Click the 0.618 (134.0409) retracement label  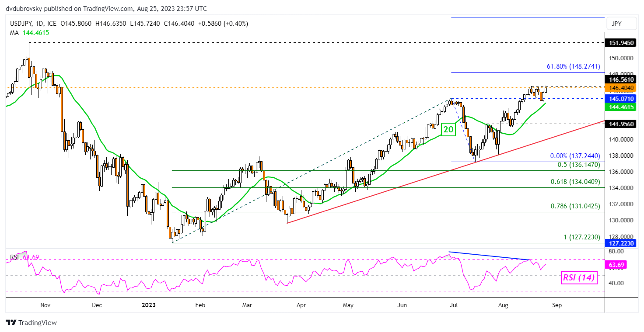(x=575, y=182)
